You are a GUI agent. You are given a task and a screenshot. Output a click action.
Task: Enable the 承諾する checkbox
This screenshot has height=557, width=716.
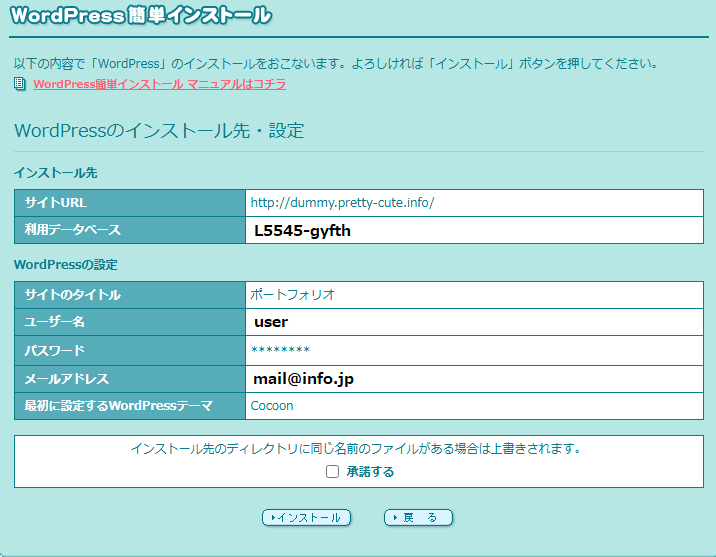click(x=333, y=472)
